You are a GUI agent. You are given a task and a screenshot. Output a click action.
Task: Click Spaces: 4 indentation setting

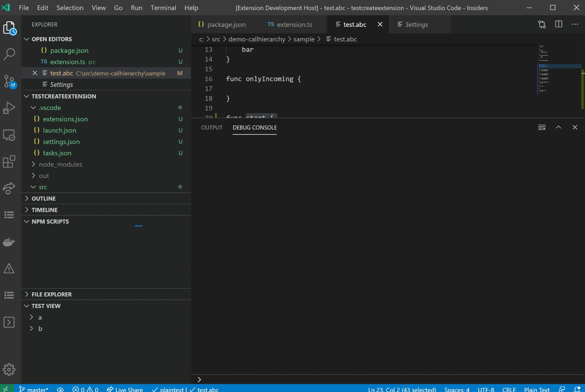[x=457, y=389]
